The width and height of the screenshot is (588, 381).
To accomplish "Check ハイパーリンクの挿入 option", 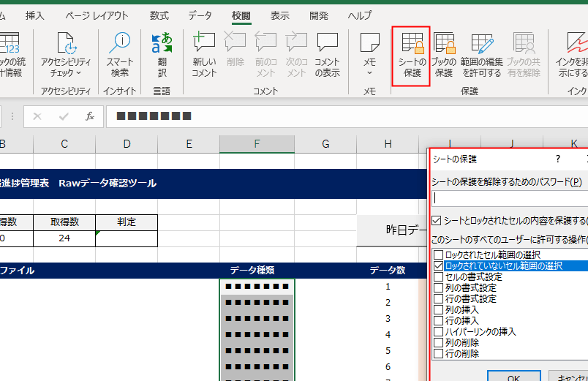I will tap(438, 331).
